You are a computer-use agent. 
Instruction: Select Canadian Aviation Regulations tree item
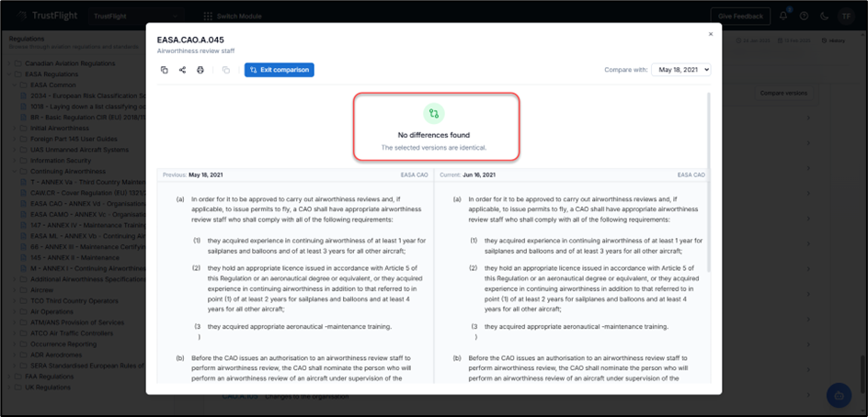pyautogui.click(x=72, y=63)
